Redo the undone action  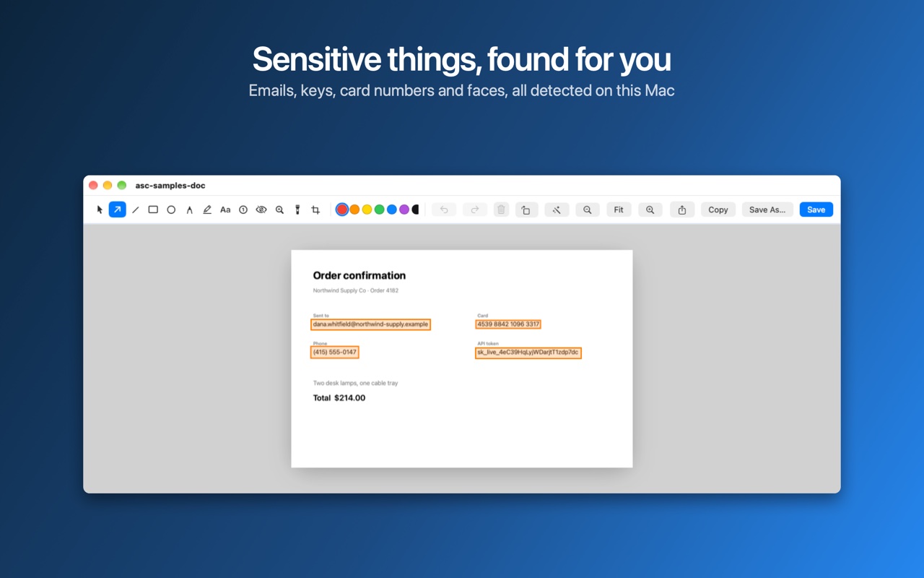(475, 210)
